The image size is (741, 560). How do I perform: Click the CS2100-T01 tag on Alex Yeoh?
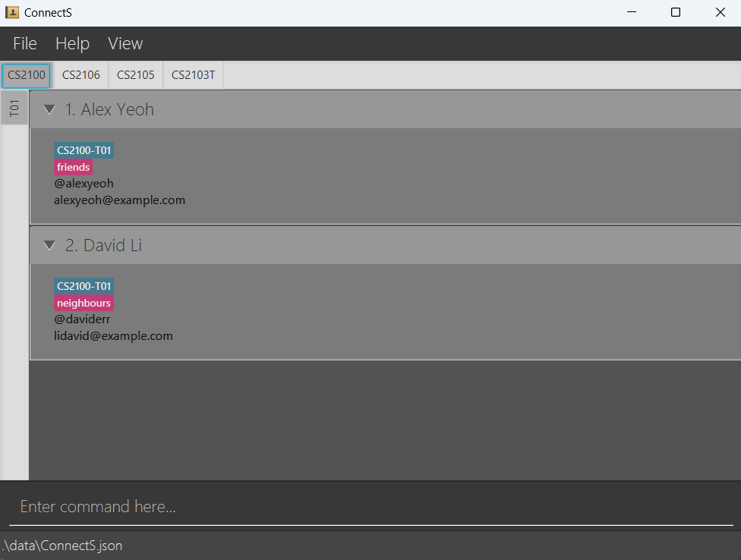tap(84, 149)
